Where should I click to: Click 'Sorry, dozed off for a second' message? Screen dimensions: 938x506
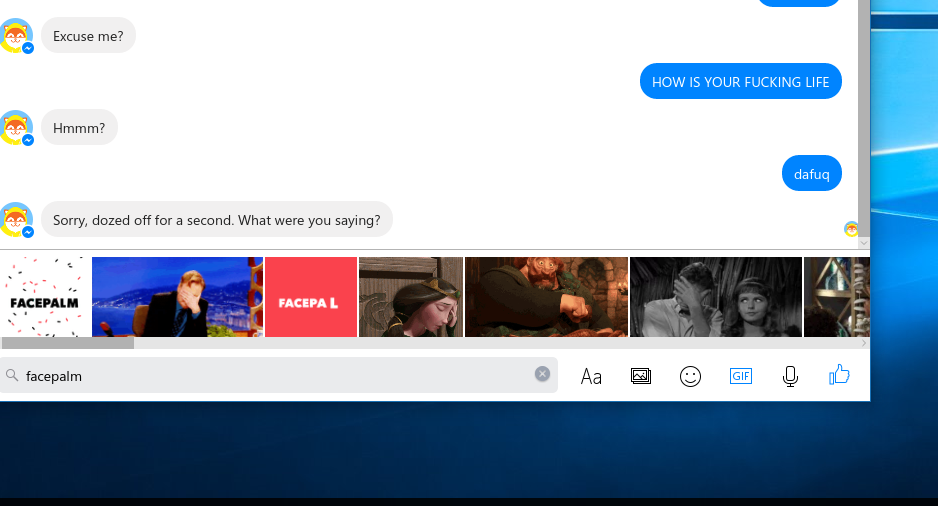(x=217, y=220)
